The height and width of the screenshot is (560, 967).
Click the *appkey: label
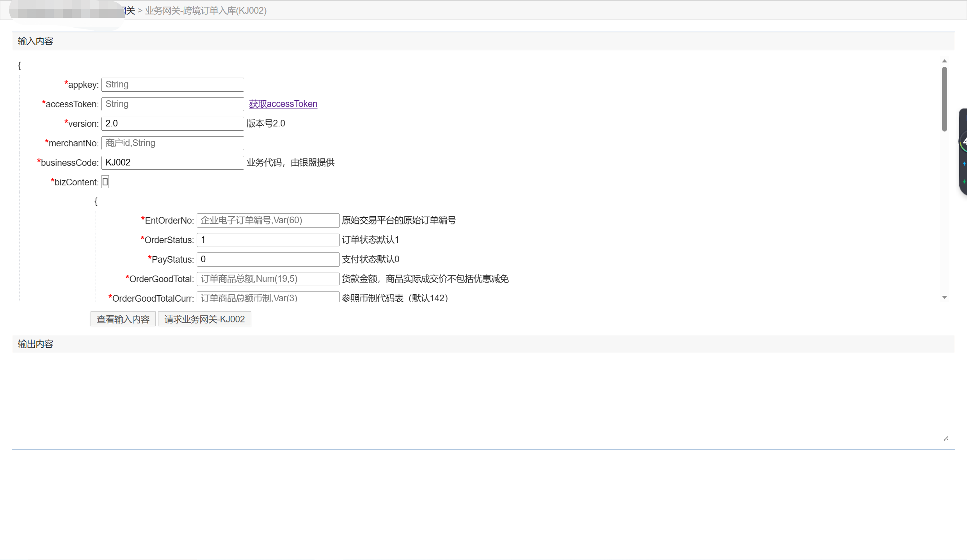82,84
